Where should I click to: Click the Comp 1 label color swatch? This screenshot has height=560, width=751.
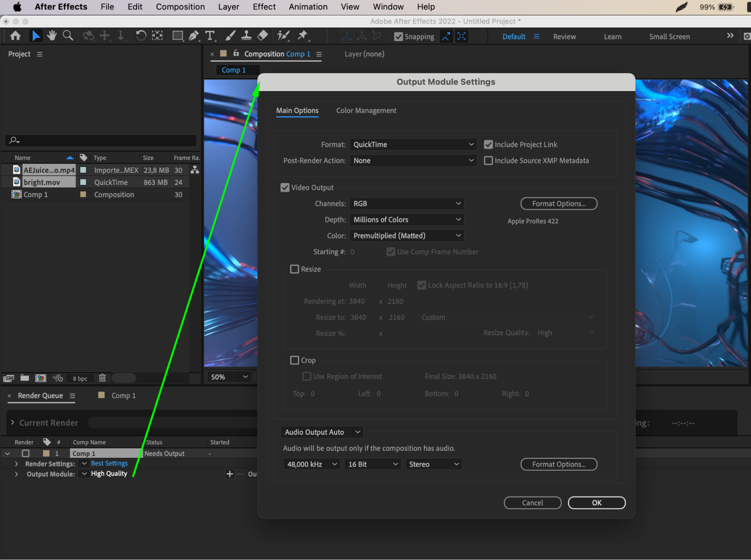[83, 195]
